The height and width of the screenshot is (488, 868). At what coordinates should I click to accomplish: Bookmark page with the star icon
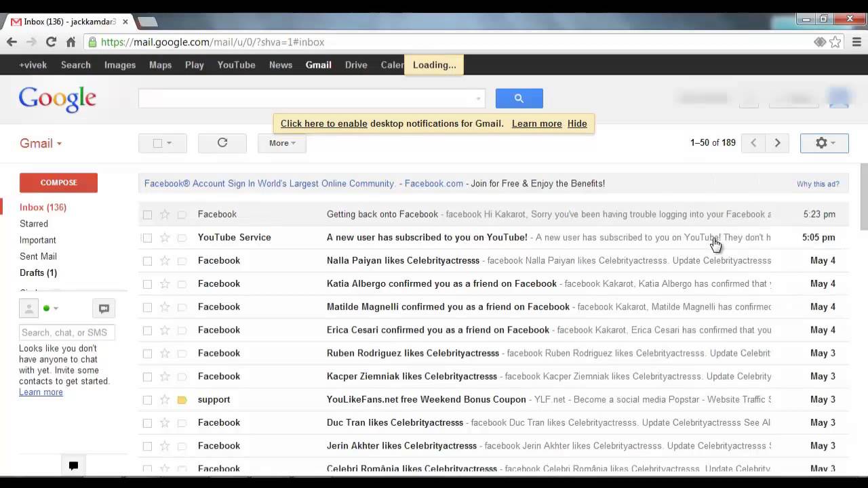835,42
